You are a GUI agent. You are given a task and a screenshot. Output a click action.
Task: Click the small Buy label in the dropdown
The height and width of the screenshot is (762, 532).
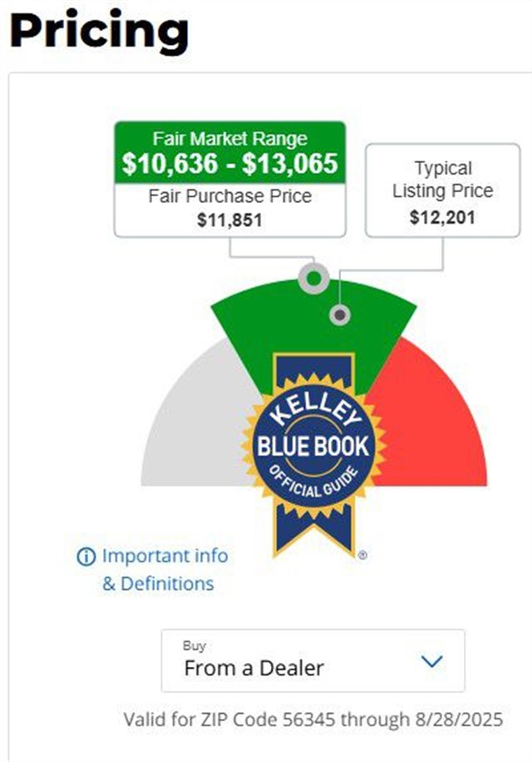pos(192,646)
